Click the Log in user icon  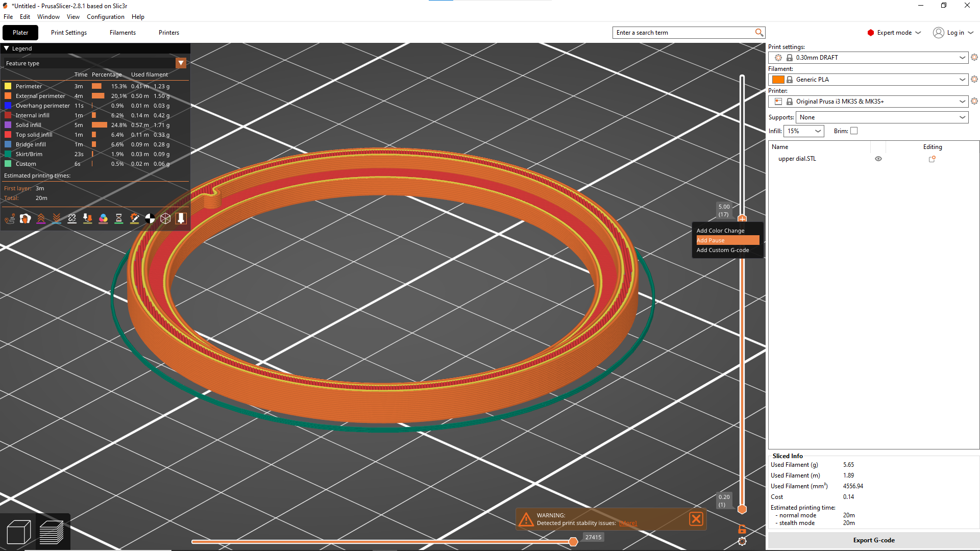pyautogui.click(x=938, y=33)
